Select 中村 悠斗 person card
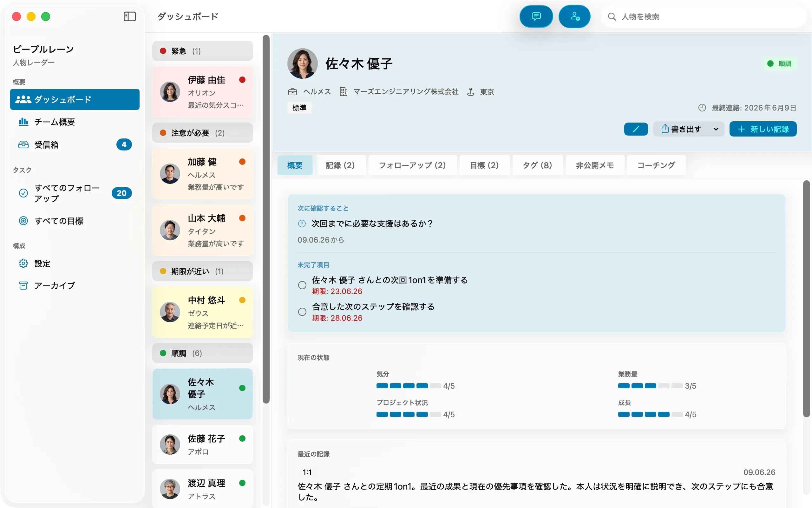 tap(202, 312)
